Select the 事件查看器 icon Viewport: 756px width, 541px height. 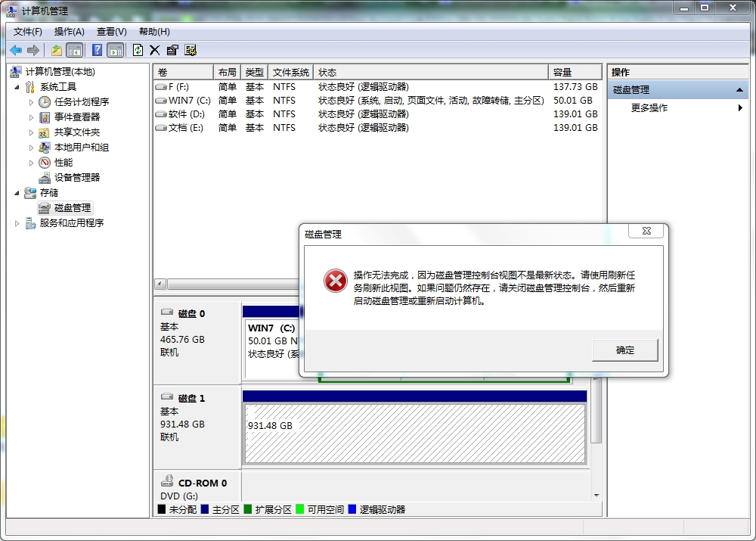coord(45,117)
